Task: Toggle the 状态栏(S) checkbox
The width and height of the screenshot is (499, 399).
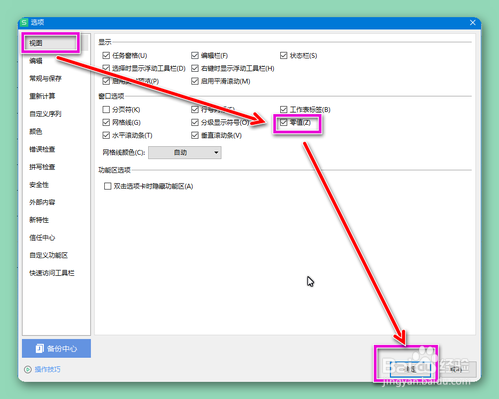Action: (x=284, y=55)
